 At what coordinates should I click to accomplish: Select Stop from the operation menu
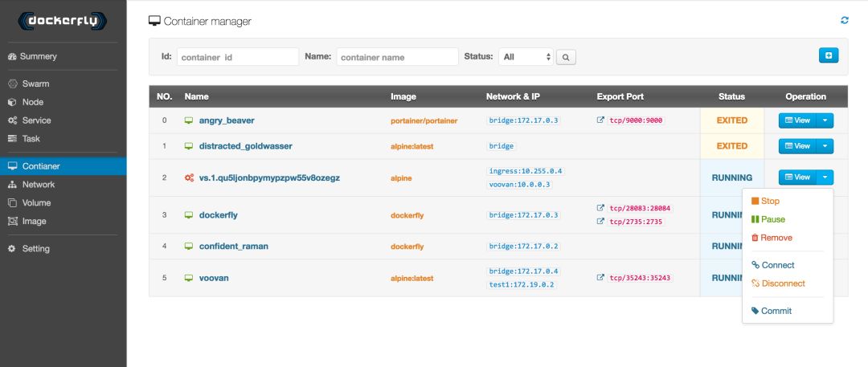[x=770, y=201]
